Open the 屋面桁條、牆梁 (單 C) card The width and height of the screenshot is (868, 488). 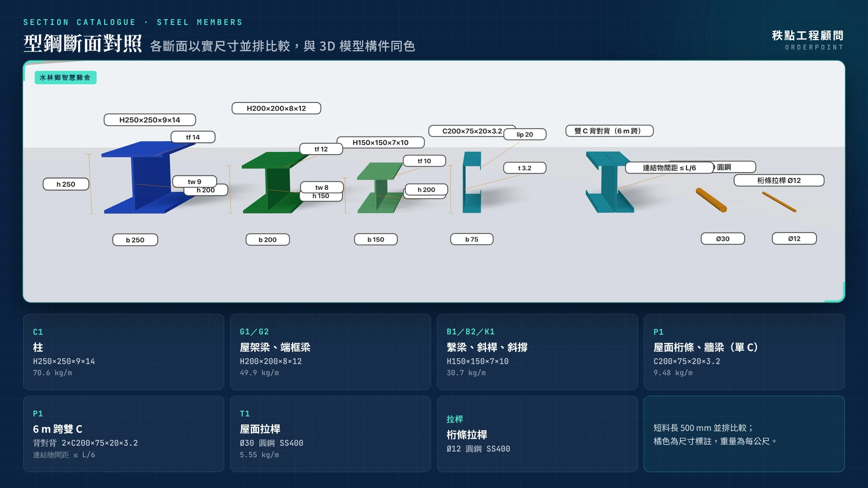(x=744, y=352)
